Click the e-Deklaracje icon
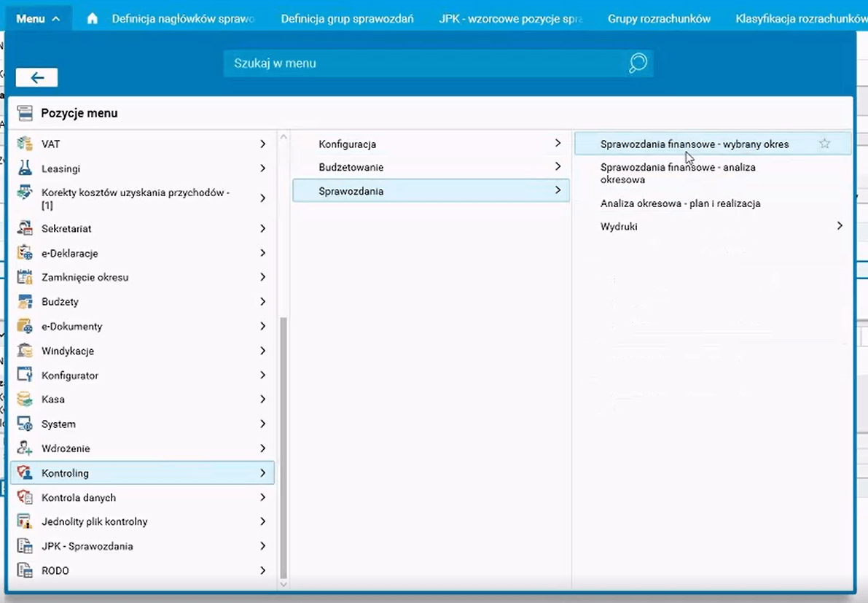The image size is (868, 603). (24, 252)
